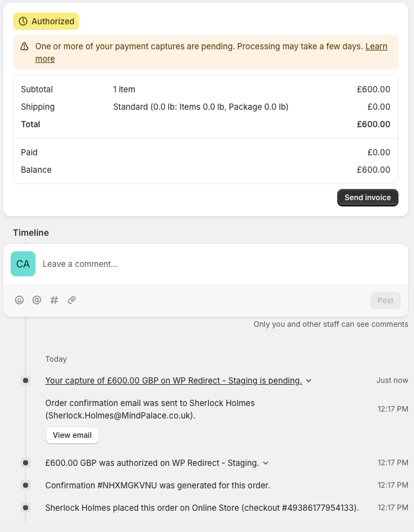The image size is (414, 532).
Task: Click the CA staff avatar
Action: tap(23, 264)
